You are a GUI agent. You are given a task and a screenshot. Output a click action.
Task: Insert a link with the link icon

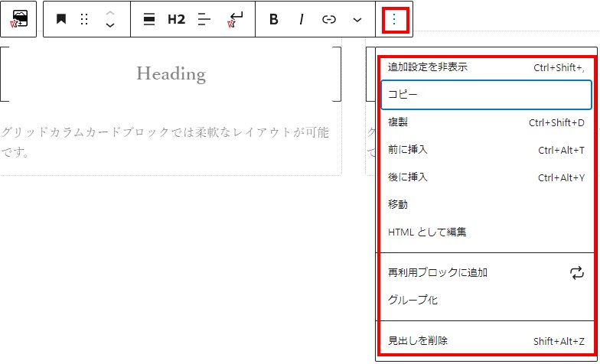[329, 19]
